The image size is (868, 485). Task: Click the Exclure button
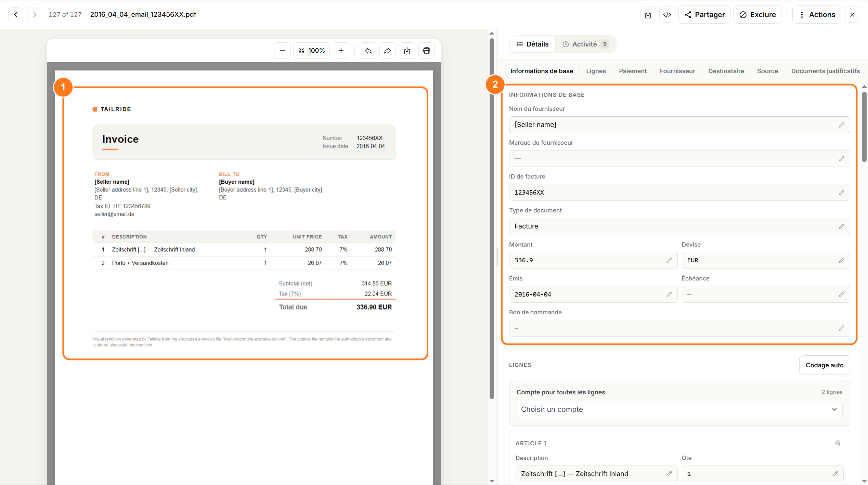click(757, 15)
